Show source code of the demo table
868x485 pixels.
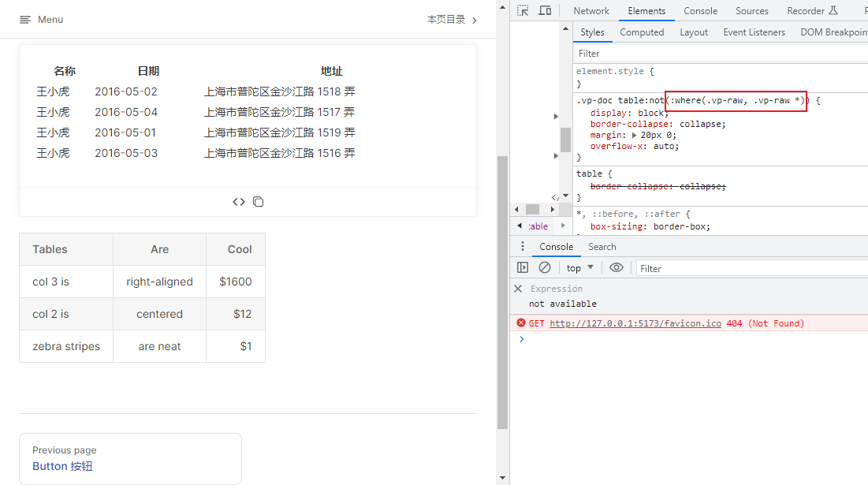(x=239, y=202)
